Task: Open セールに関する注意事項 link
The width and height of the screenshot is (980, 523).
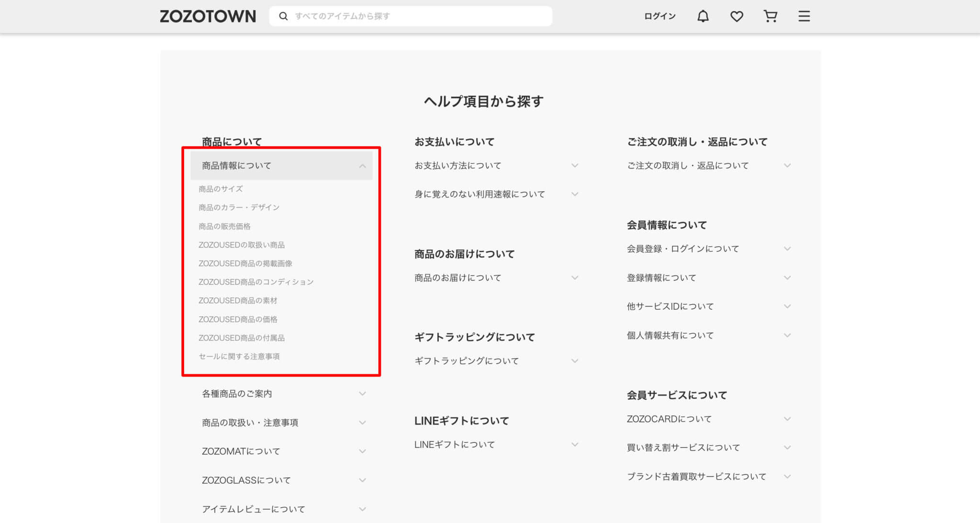Action: [x=239, y=357]
